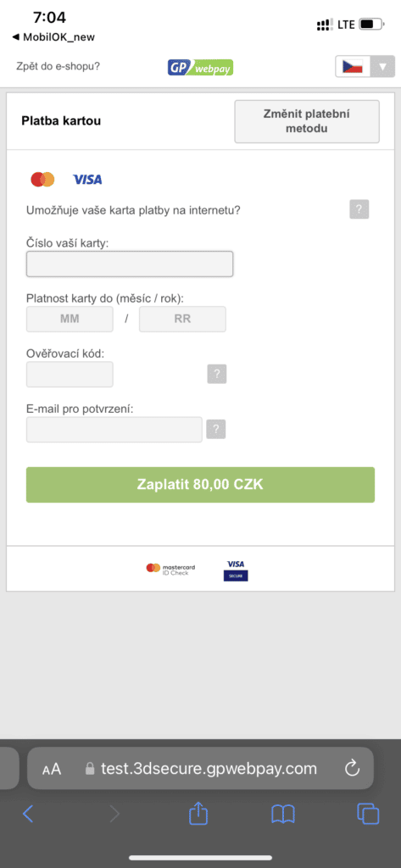401x868 pixels.
Task: Open help icon beside confirmation e-mail field
Action: [216, 429]
